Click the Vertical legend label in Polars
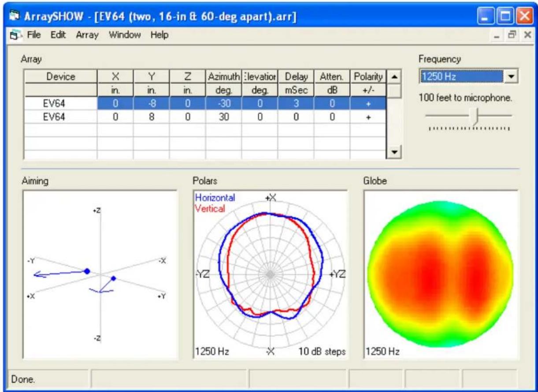Viewport: 538px width, 392px height. [210, 208]
